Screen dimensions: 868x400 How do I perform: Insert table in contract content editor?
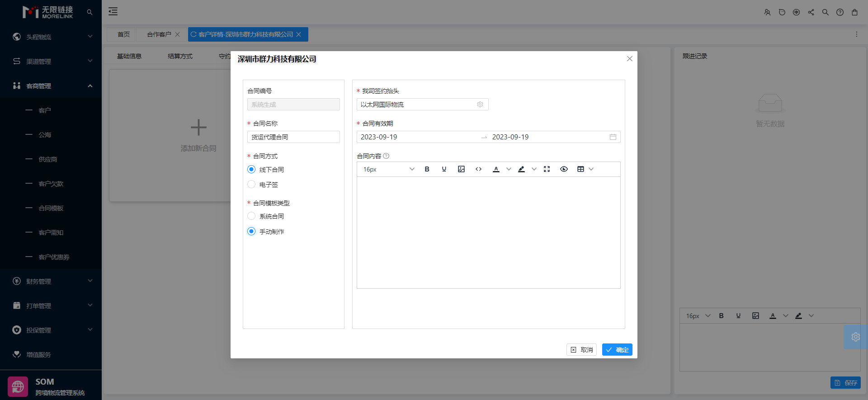tap(580, 169)
